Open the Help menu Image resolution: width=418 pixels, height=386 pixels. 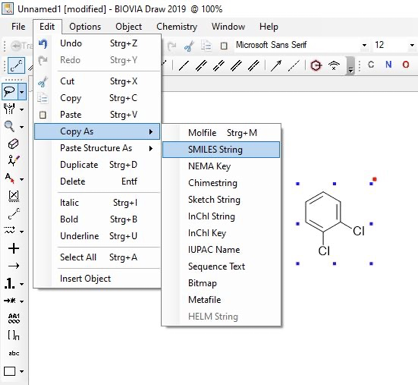tap(269, 27)
